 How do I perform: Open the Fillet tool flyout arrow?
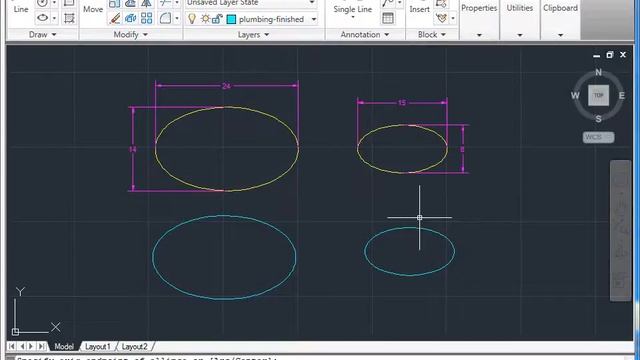click(x=177, y=18)
